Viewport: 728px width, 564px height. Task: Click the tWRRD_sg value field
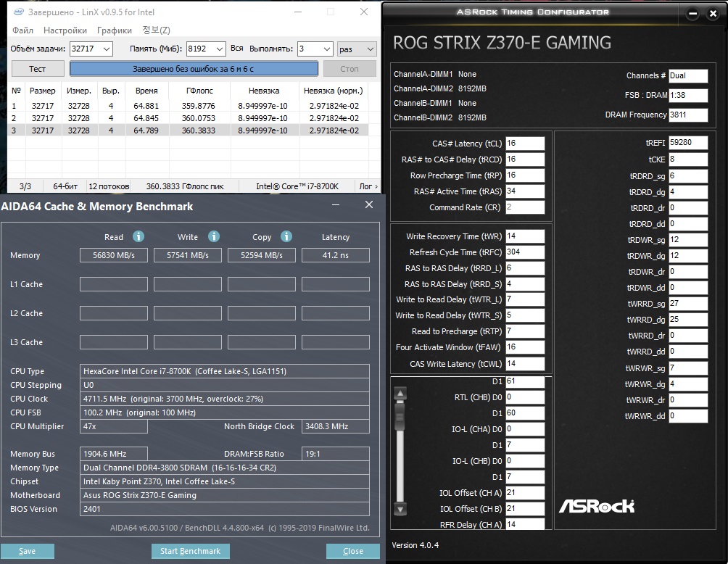688,304
